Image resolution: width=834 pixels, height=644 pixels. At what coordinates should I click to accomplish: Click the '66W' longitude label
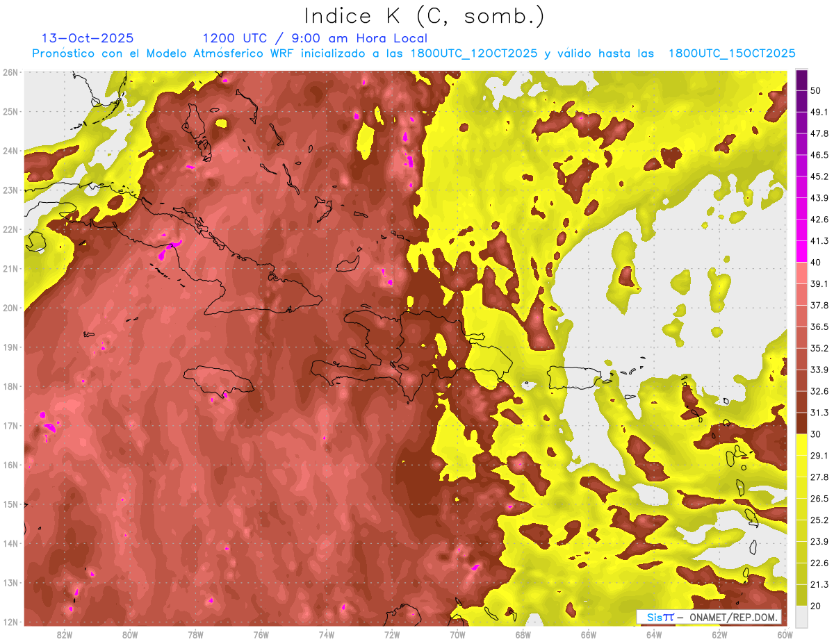tap(589, 634)
